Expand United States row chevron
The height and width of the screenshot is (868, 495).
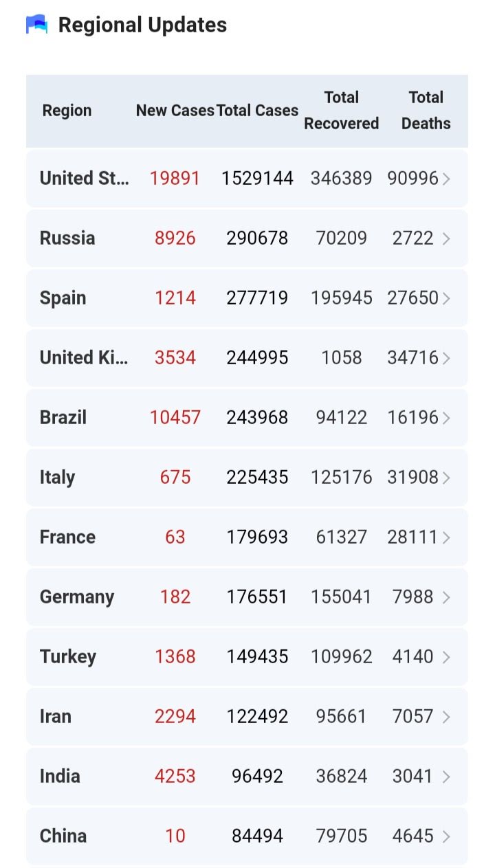coord(446,179)
